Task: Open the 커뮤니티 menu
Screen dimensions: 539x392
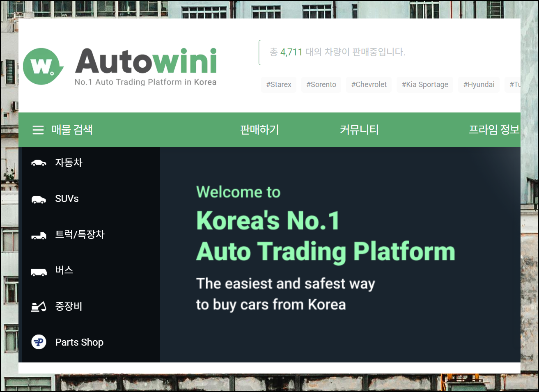Action: (359, 130)
